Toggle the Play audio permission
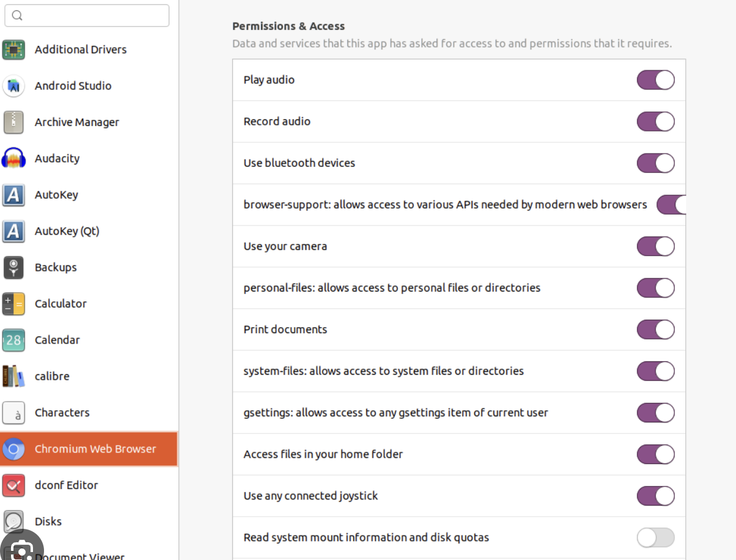 click(655, 80)
